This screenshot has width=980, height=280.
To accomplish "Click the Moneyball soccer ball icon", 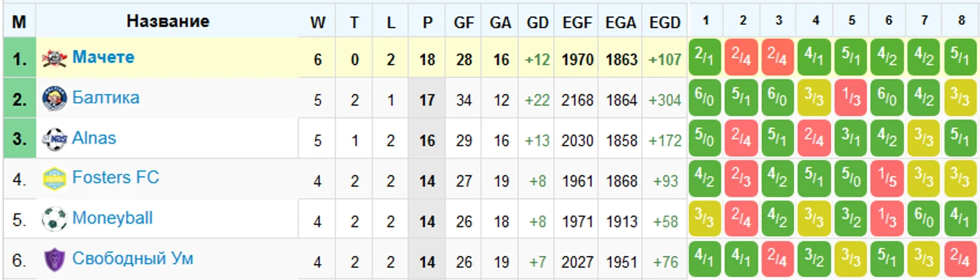I will [x=54, y=220].
